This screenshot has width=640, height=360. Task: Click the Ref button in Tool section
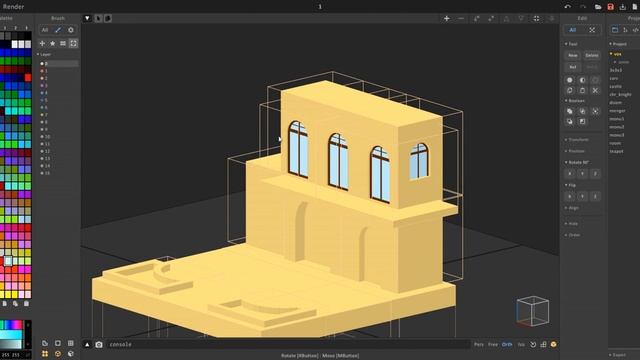[573, 67]
